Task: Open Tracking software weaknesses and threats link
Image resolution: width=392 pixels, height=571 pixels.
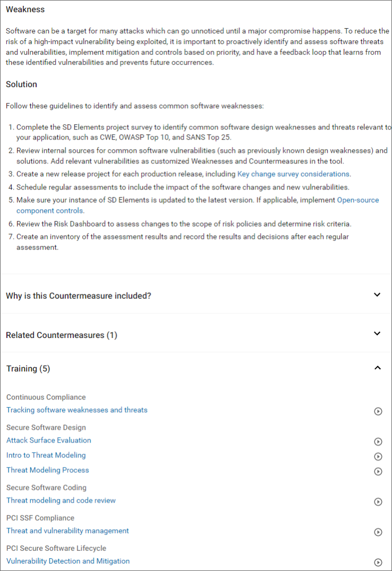Action: pyautogui.click(x=77, y=410)
